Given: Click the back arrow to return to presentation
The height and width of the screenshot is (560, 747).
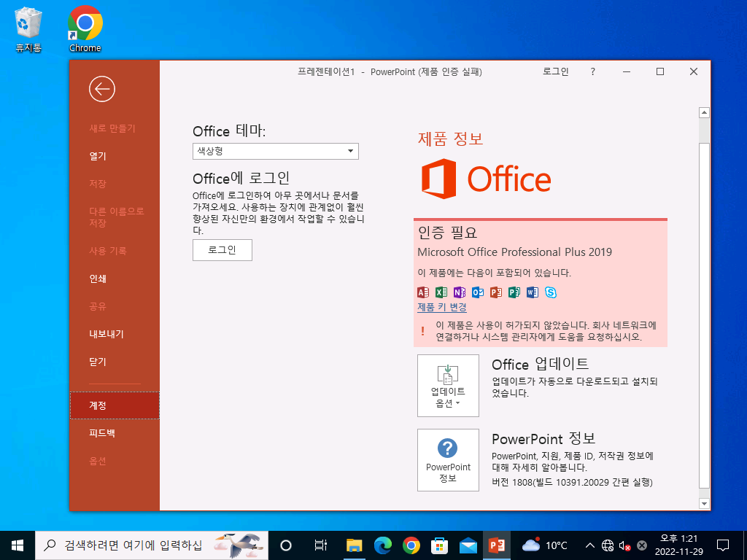Looking at the screenshot, I should click(x=102, y=89).
